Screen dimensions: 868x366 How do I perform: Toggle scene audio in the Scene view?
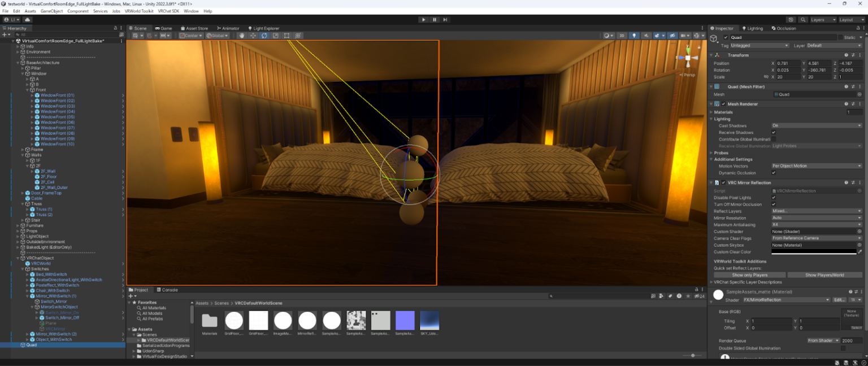coord(646,35)
